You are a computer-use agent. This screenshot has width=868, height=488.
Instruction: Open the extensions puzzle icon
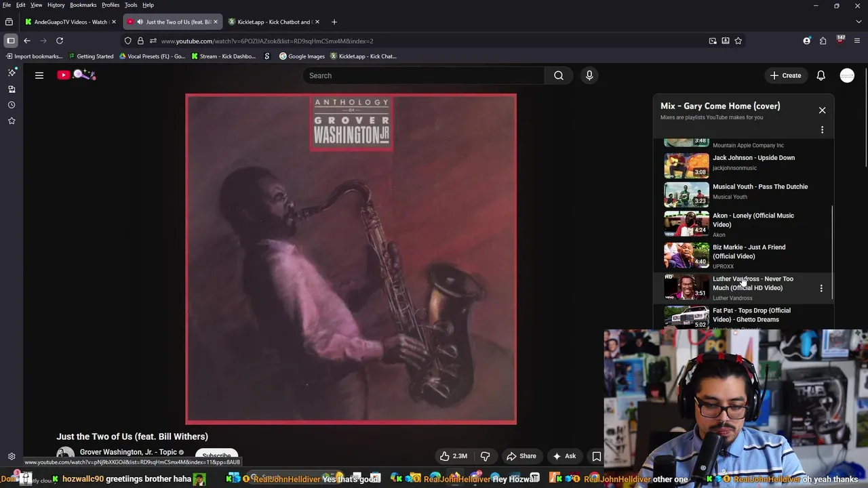click(x=823, y=41)
